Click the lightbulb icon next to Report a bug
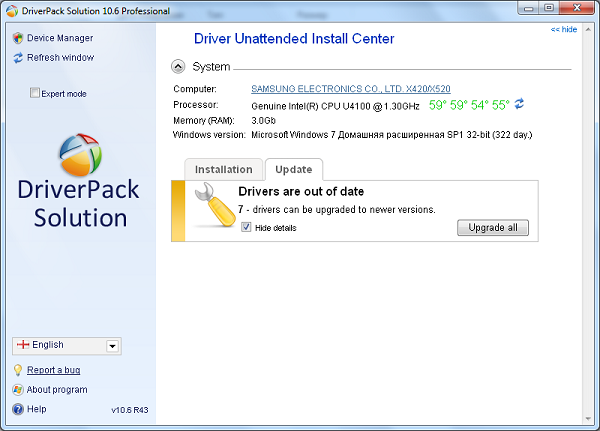Screen dimensions: 600x431 18,370
